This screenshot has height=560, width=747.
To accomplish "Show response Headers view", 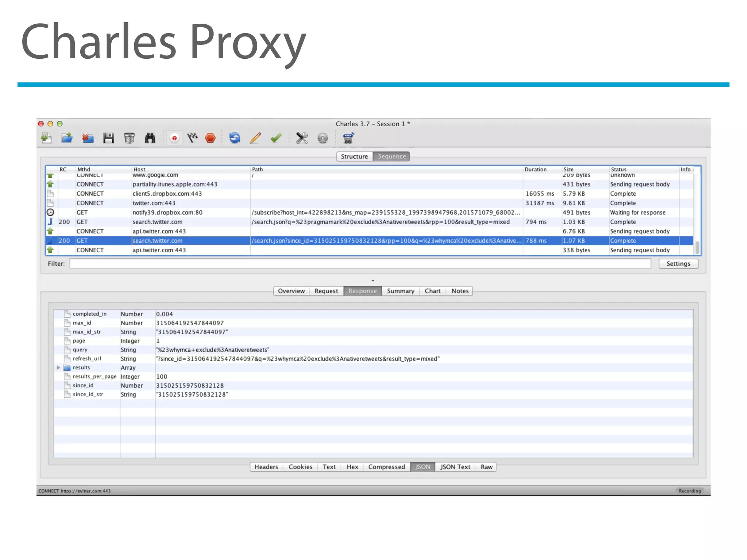I will tap(266, 467).
